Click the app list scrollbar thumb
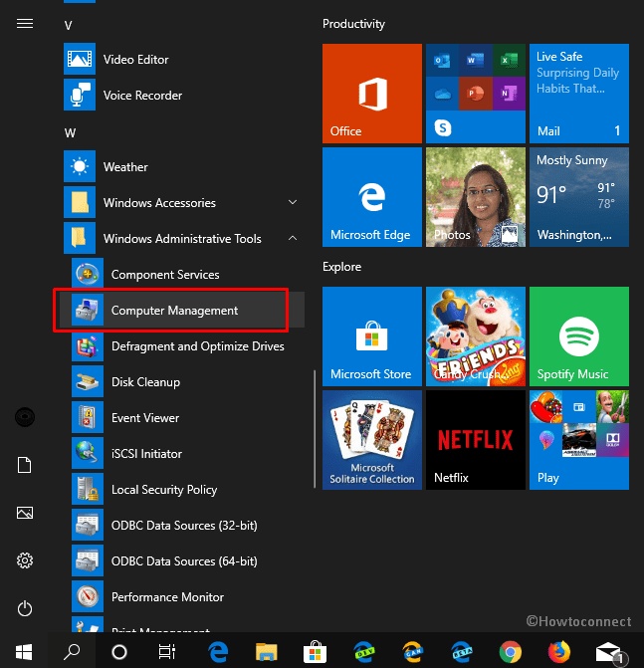Viewport: 644px width, 668px height. 315,429
